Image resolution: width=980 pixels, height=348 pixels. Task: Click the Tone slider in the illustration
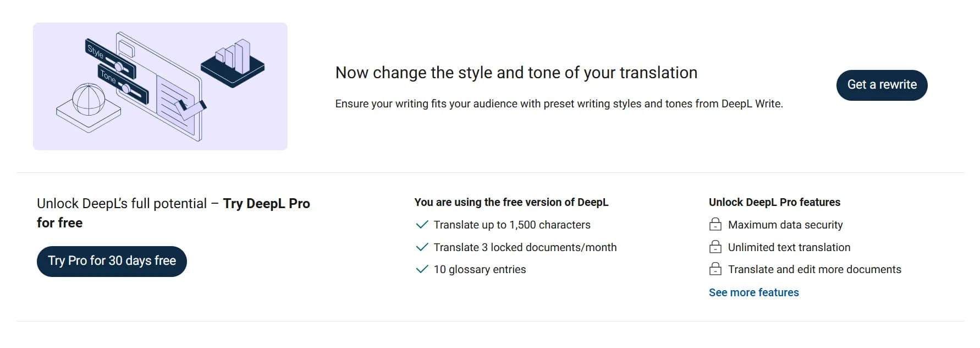123,84
